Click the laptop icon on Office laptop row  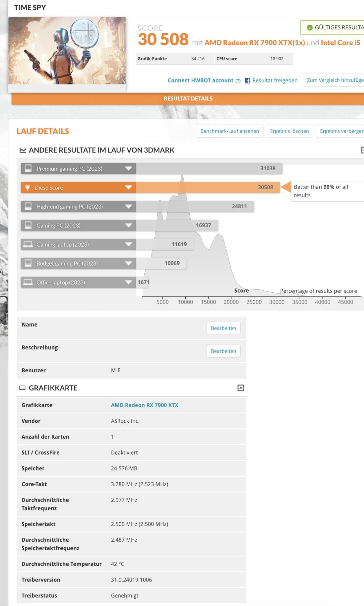pyautogui.click(x=28, y=282)
